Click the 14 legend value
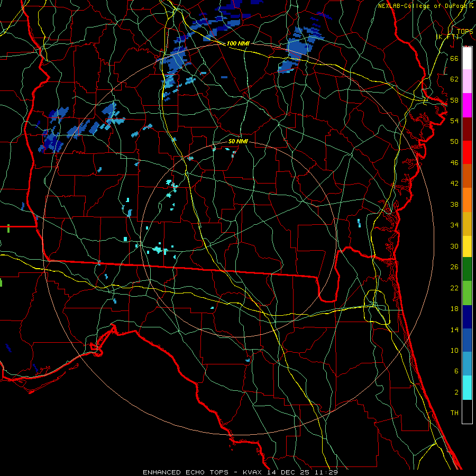476x476 pixels. (x=454, y=329)
